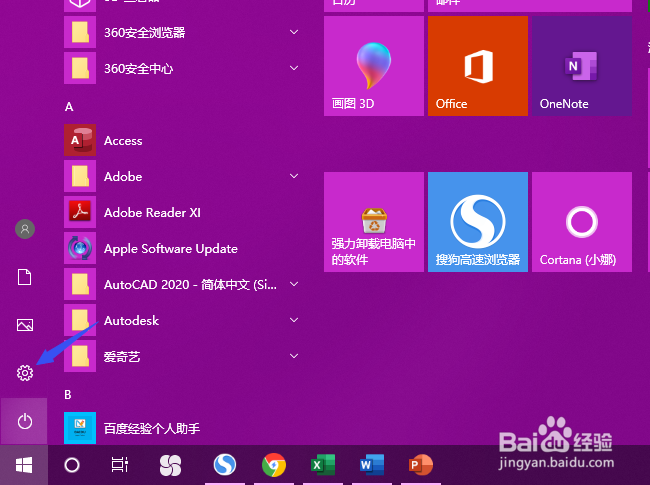Expand the 360安全中心 folder chevron

[294, 68]
